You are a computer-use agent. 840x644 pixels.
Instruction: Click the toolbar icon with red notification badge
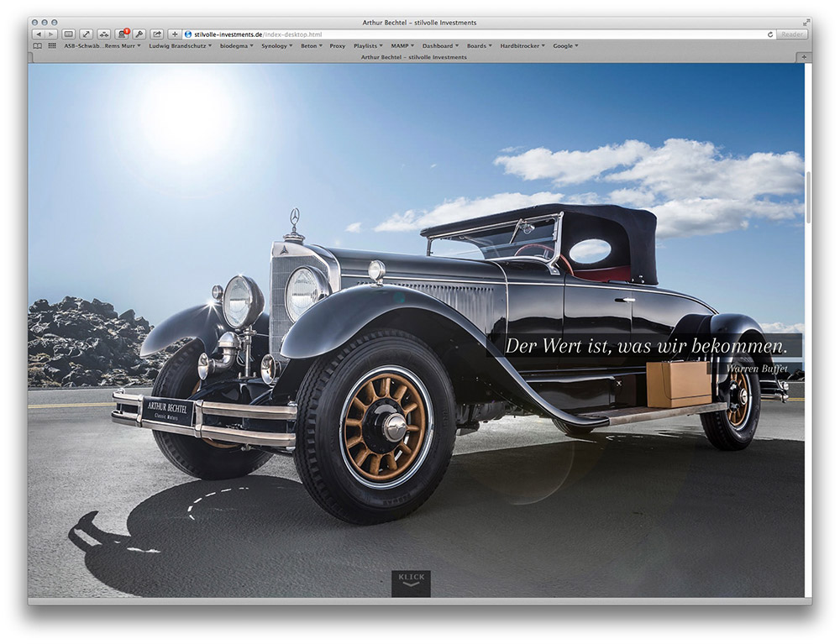tap(122, 34)
